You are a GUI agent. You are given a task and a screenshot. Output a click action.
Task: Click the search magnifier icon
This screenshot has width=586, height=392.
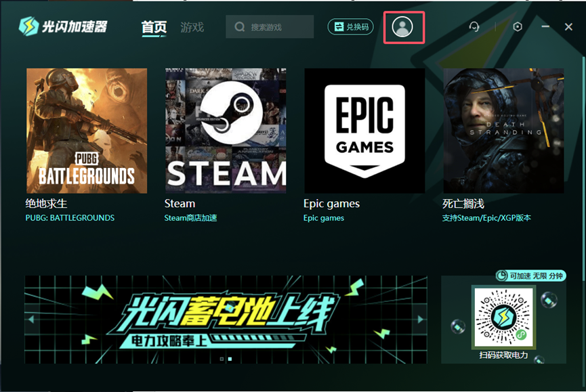pos(240,27)
